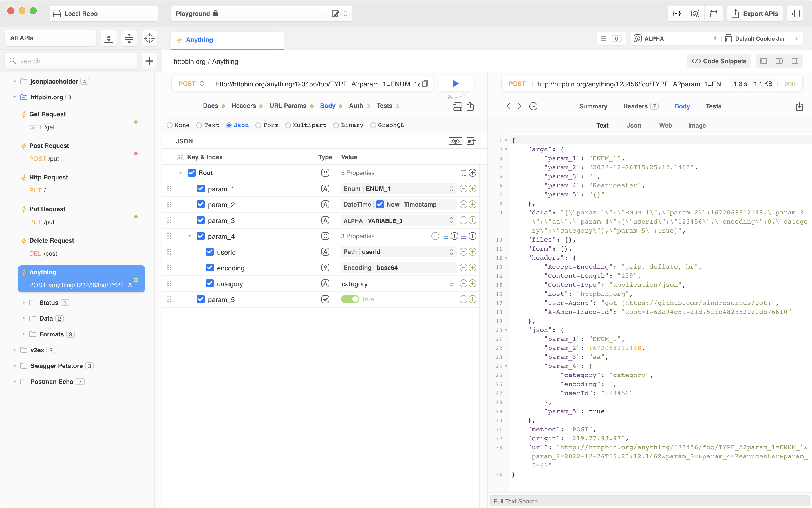The height and width of the screenshot is (508, 812).
Task: Click the server toggle icon beside share
Action: (x=458, y=107)
